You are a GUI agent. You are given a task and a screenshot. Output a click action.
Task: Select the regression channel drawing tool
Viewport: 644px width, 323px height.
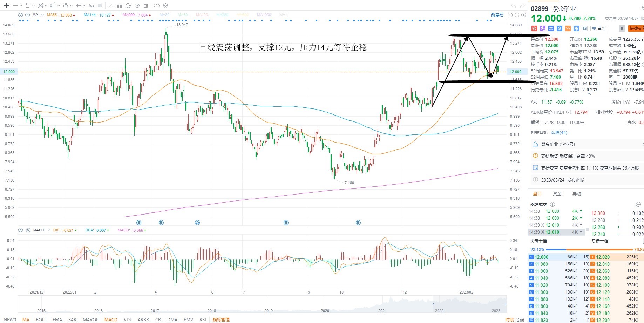coord(53,6)
